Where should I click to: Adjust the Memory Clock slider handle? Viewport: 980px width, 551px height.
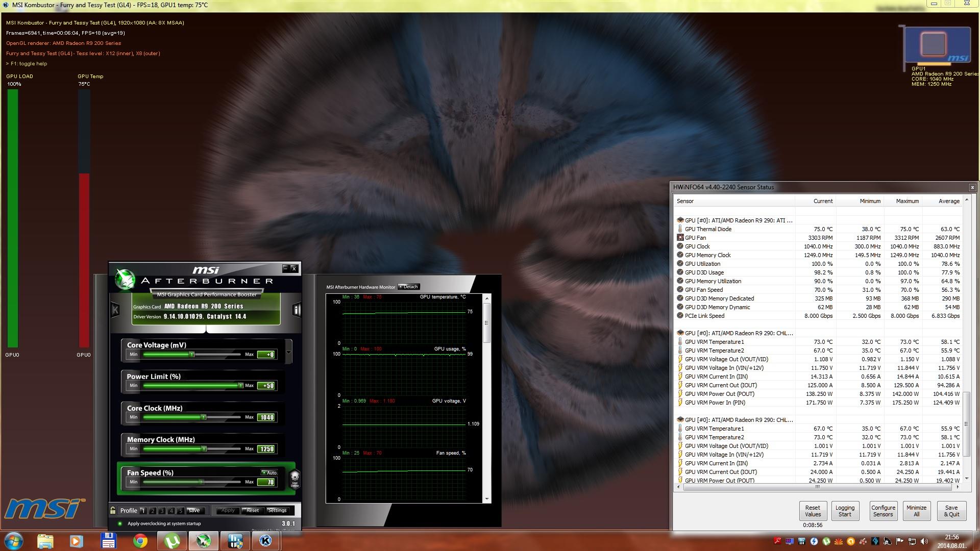coord(204,449)
